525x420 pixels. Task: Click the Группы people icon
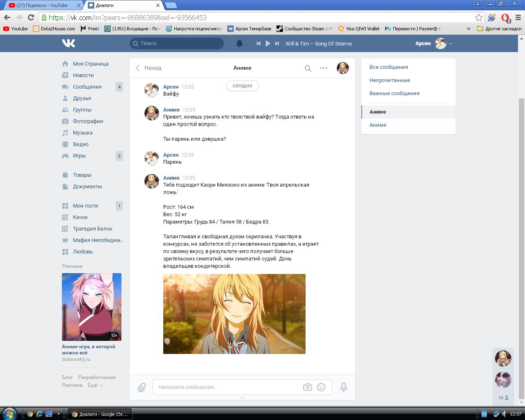click(x=65, y=110)
